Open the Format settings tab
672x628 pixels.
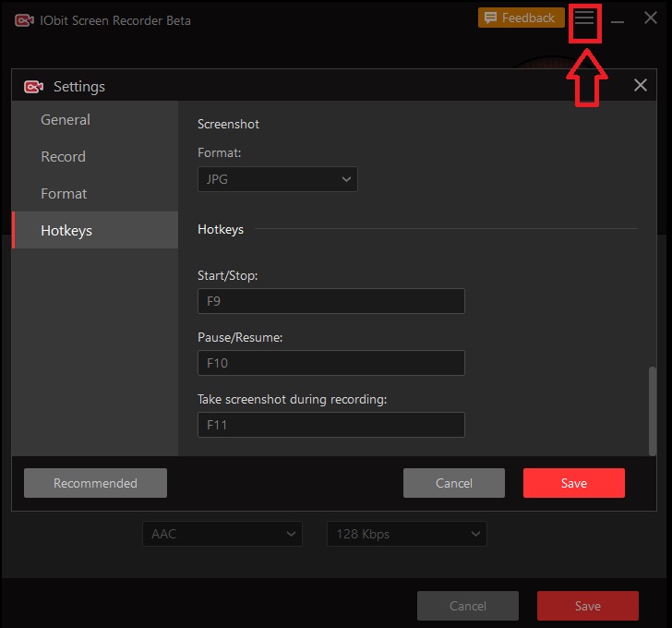[x=95, y=193]
